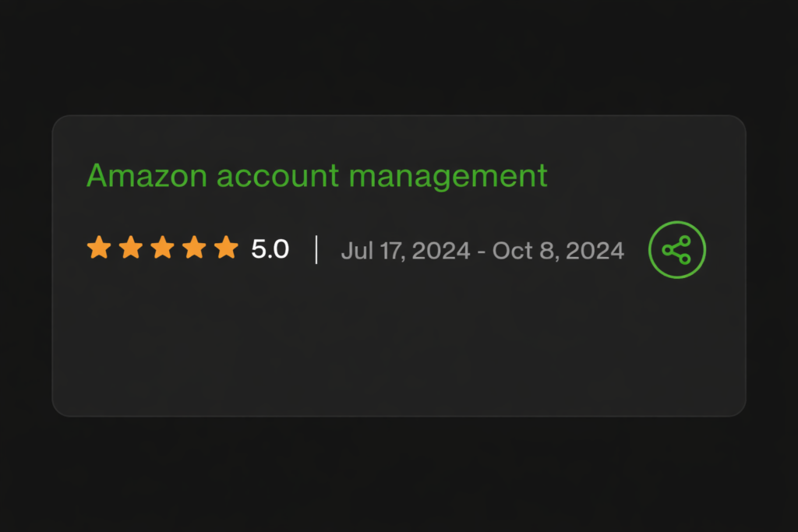The width and height of the screenshot is (798, 532).
Task: Click the green share icon
Action: tap(676, 250)
